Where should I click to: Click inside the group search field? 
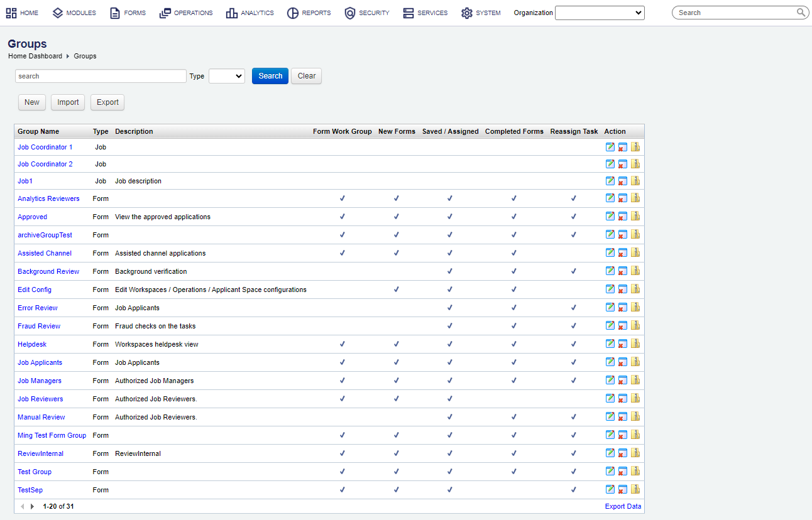(101, 75)
